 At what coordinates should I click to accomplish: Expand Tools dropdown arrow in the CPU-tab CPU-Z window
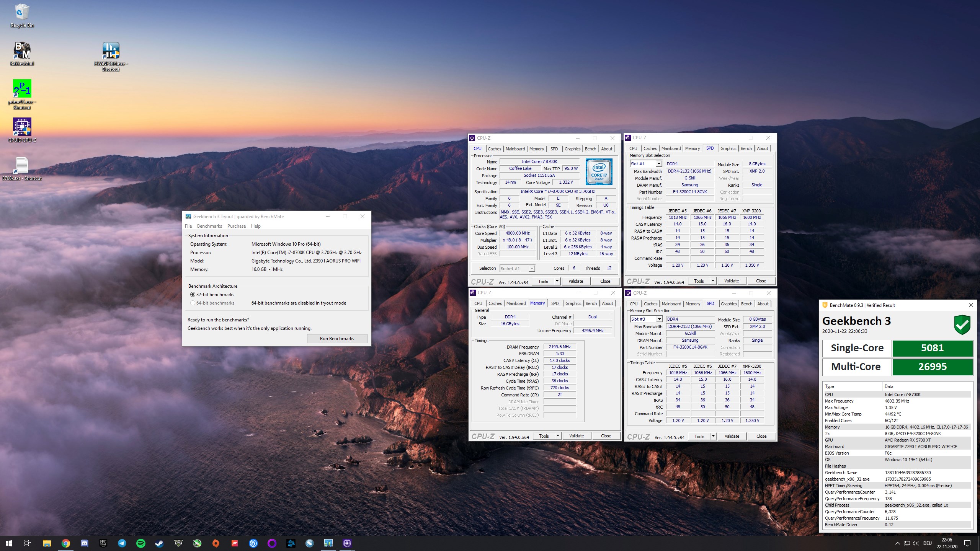(x=557, y=281)
